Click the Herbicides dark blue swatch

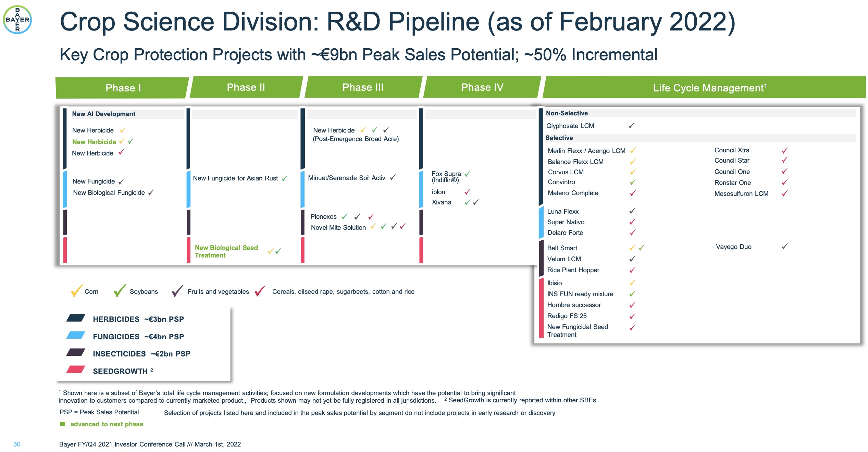pos(76,318)
